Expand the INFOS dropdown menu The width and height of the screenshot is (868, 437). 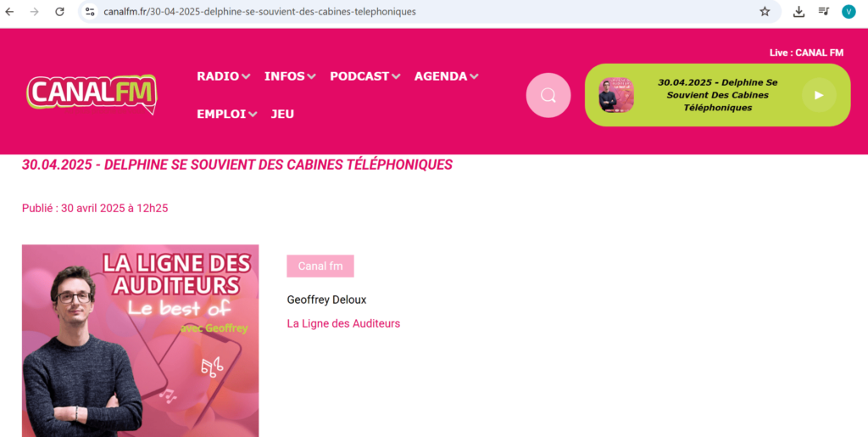(290, 76)
